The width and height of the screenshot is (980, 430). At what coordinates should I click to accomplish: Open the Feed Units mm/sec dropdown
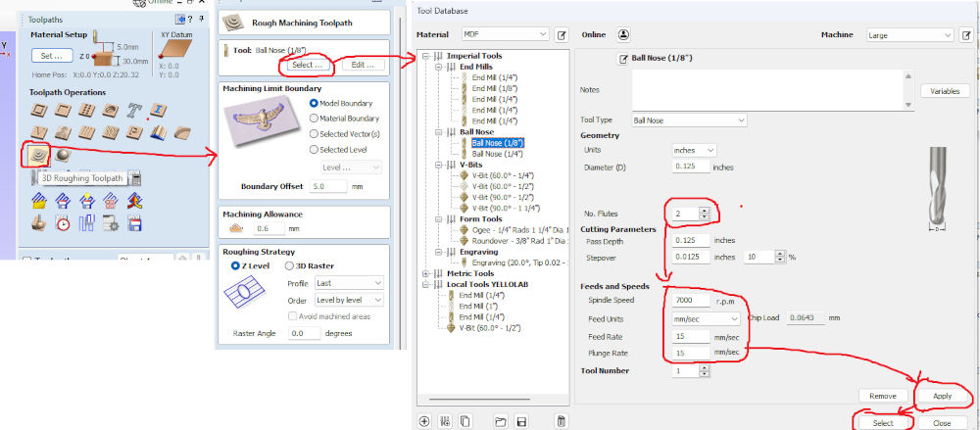(707, 318)
